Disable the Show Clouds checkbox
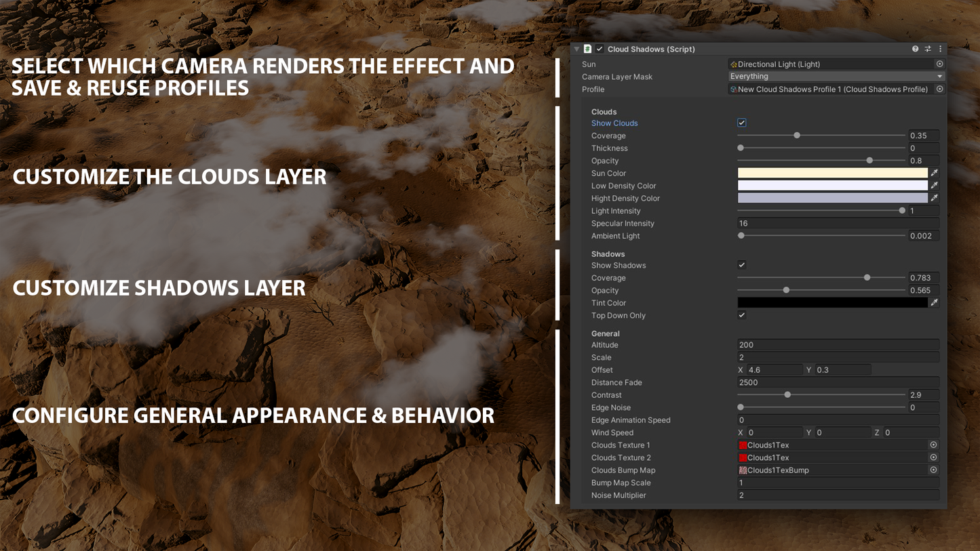980x551 pixels. (741, 123)
